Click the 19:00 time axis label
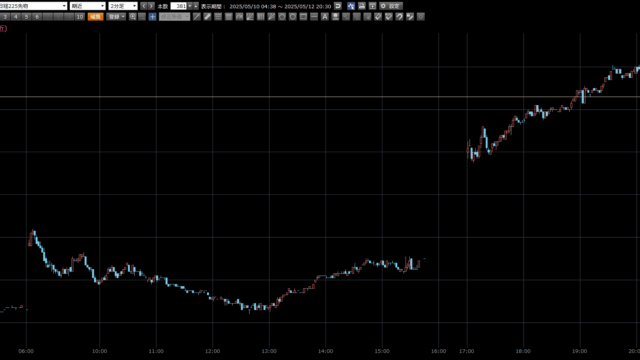Image resolution: width=640 pixels, height=360 pixels. 580,351
